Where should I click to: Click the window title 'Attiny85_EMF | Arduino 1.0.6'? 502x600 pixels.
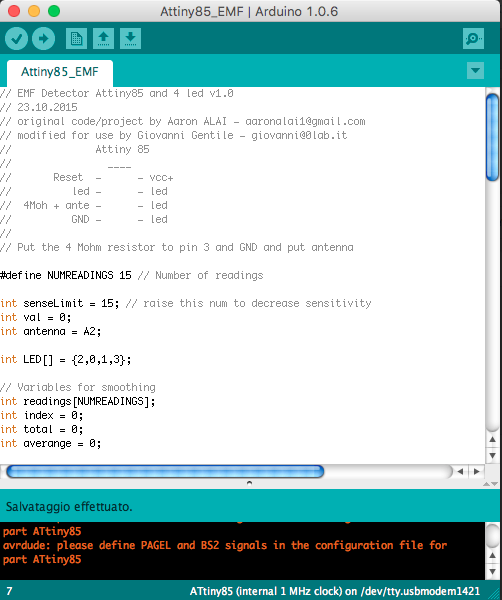coord(249,11)
